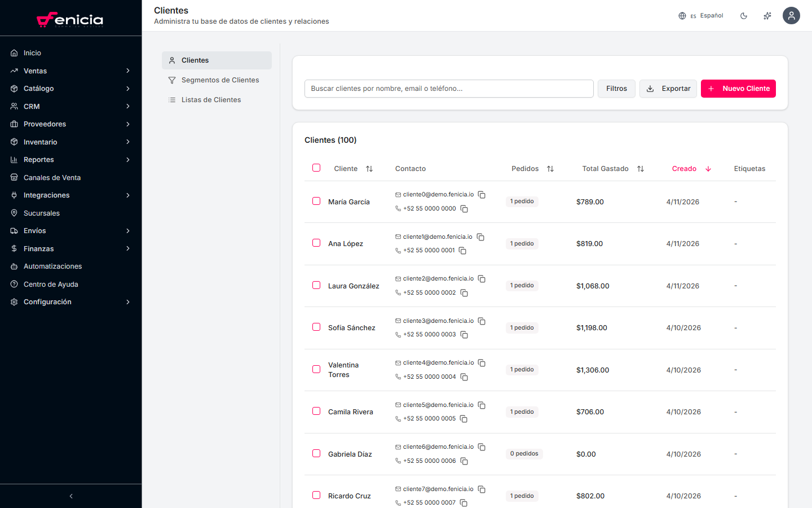Copy Ana López's phone number using the copy icon
The width and height of the screenshot is (812, 508).
pos(463,250)
